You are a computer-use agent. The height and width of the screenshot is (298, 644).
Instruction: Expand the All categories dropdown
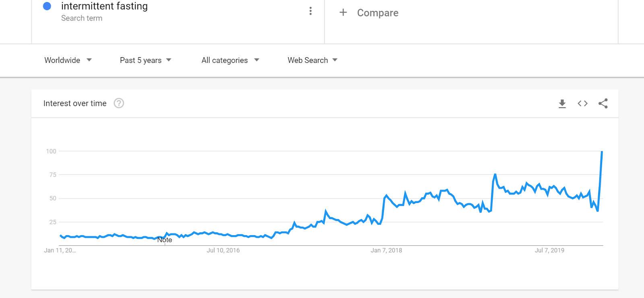[x=230, y=60]
